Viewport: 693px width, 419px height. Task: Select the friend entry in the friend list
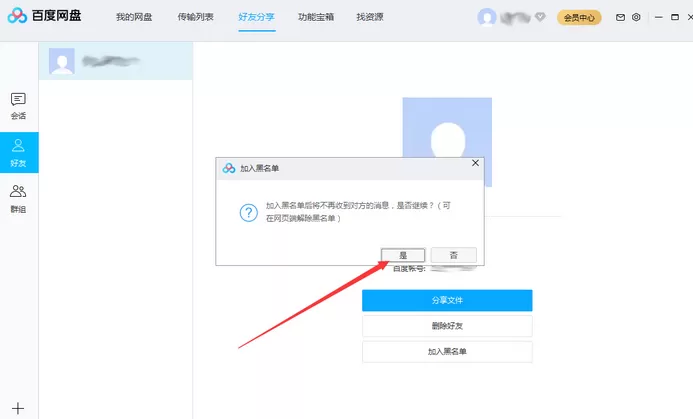tap(116, 61)
